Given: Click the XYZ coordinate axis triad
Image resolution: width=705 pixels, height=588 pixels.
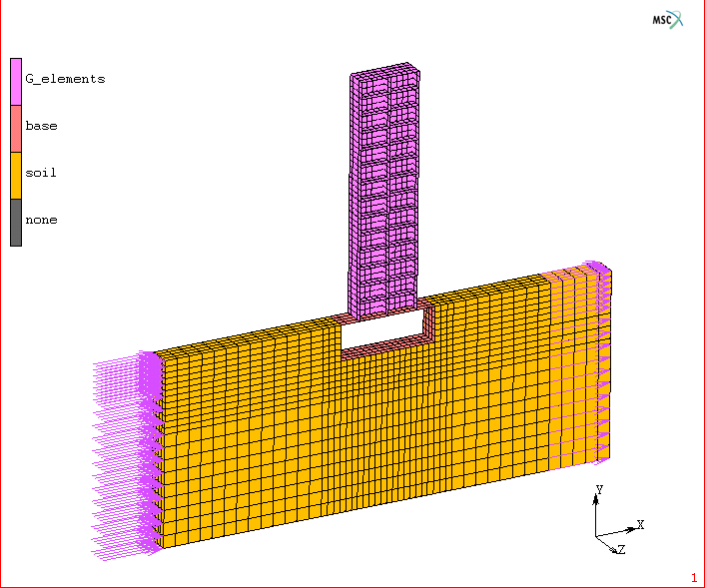Looking at the screenshot, I should point(619,520).
